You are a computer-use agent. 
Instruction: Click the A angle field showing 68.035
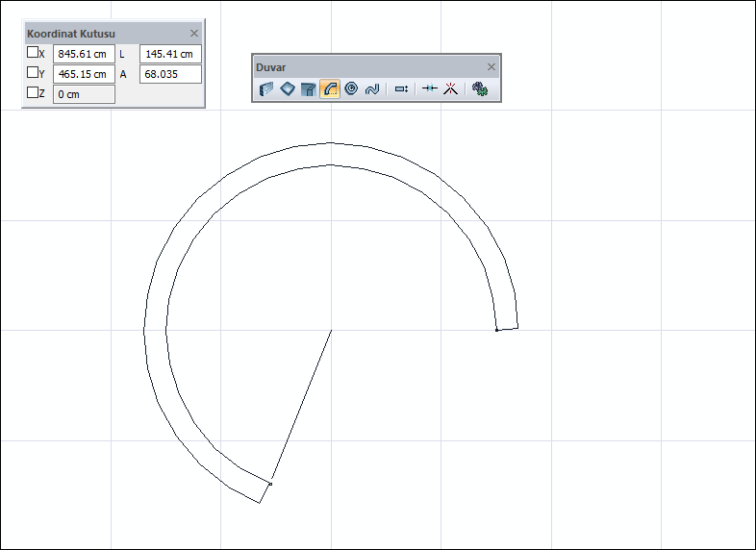click(x=170, y=74)
